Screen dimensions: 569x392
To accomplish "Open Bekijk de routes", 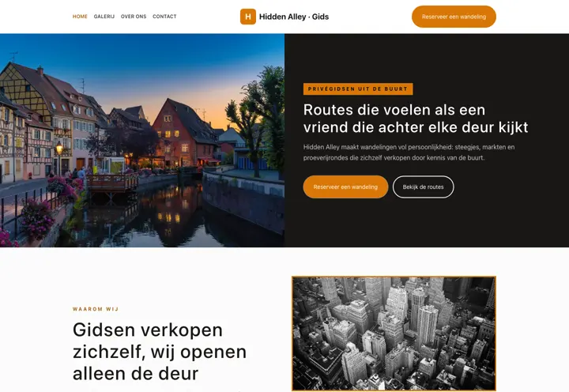I will click(x=423, y=187).
